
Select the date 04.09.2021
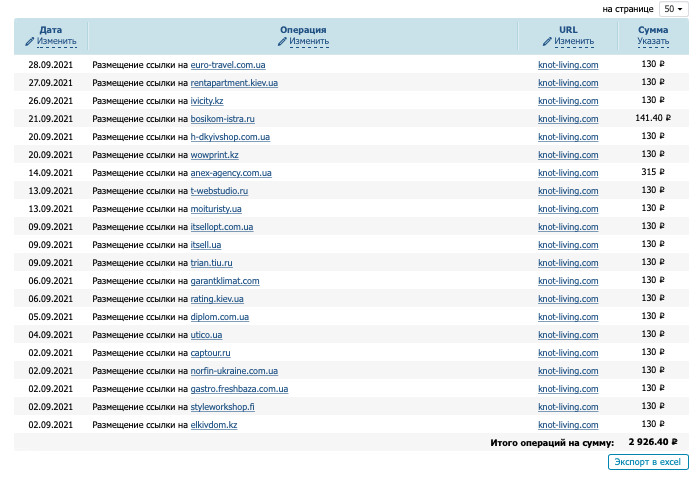point(50,335)
